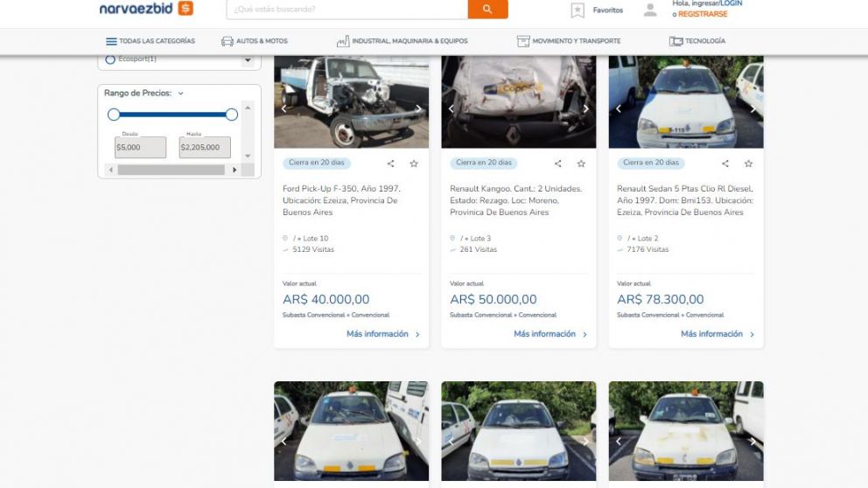The image size is (868, 488).
Task: Click the price panel right scroll arrow
Action: 234,170
